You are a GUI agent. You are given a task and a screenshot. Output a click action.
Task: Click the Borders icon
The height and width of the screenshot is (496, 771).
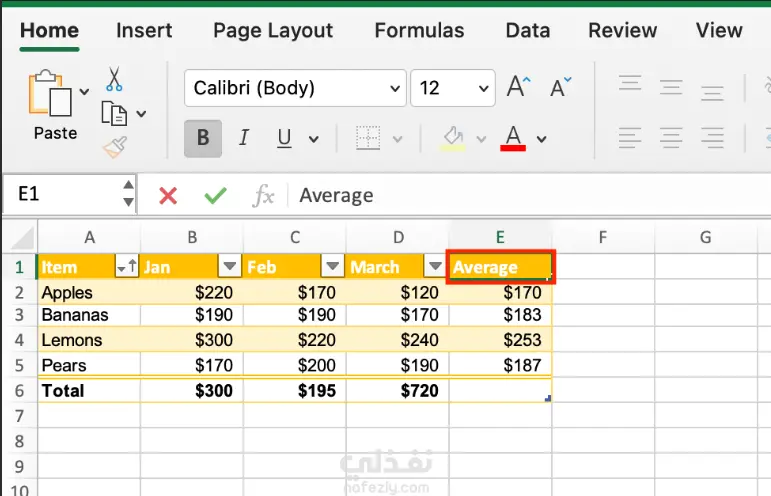coord(368,138)
